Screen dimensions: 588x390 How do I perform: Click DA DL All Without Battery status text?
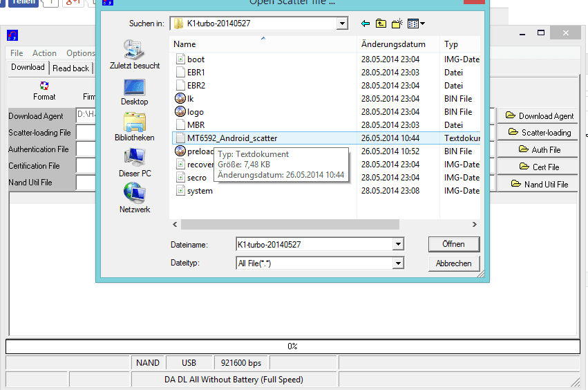[x=234, y=380]
